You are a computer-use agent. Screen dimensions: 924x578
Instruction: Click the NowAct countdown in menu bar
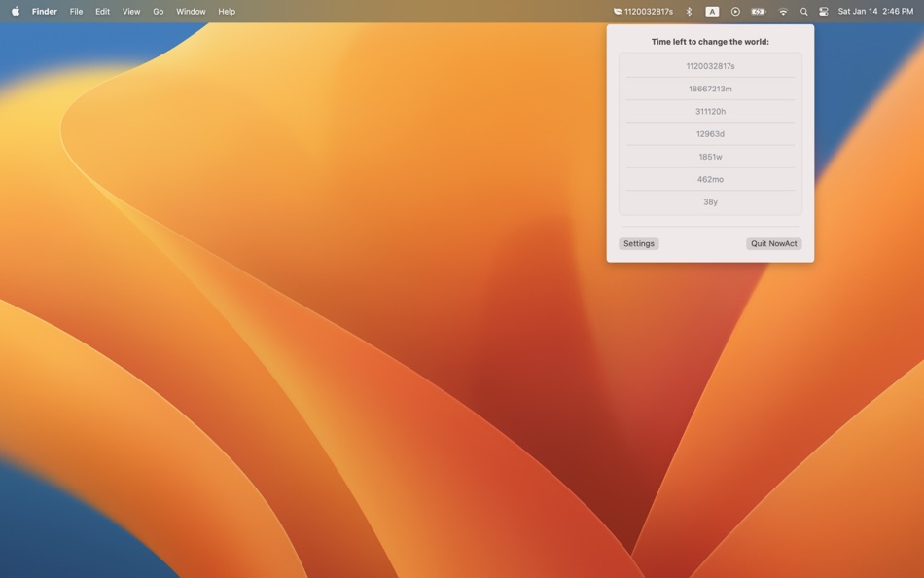pos(643,12)
